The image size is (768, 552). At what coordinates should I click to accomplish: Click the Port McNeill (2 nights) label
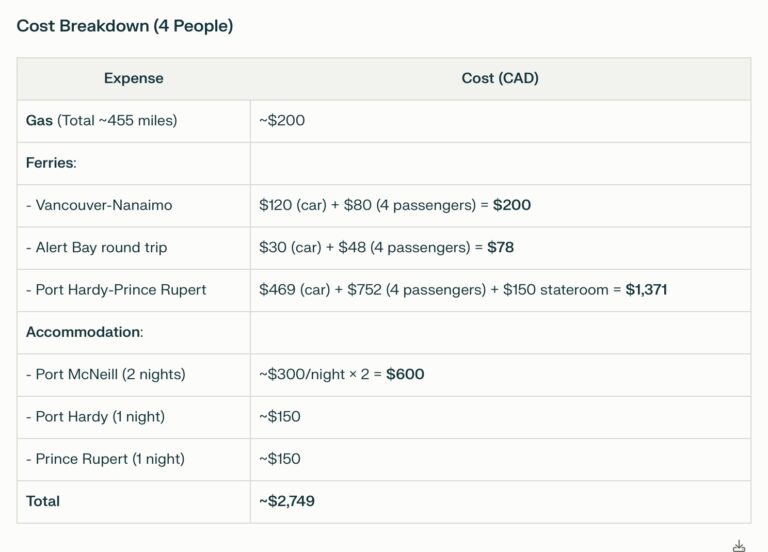pyautogui.click(x=106, y=374)
